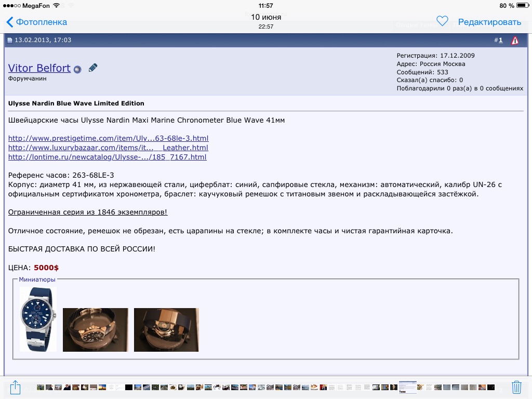This screenshot has height=399, width=532.
Task: Tap the heart favorite icon
Action: coord(442,21)
